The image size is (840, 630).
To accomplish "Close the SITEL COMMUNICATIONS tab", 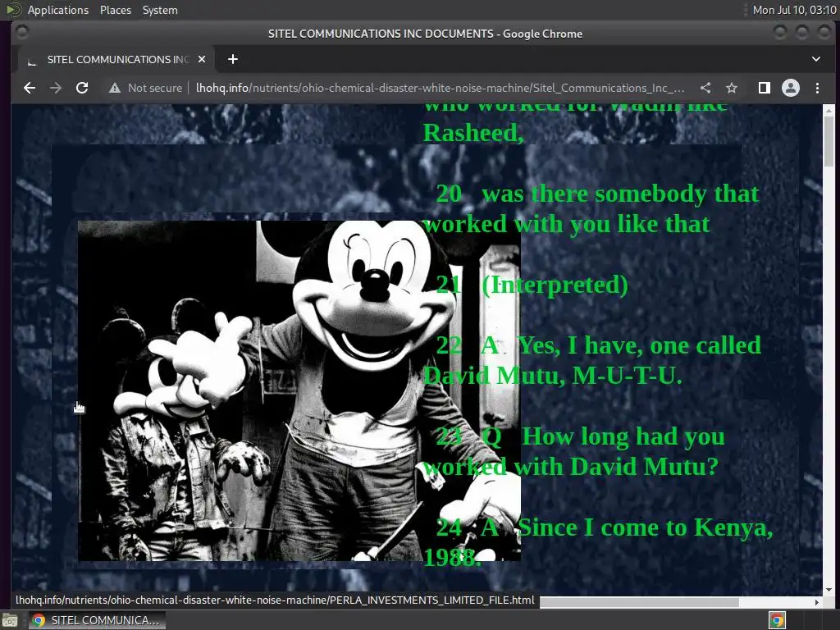I will click(202, 59).
